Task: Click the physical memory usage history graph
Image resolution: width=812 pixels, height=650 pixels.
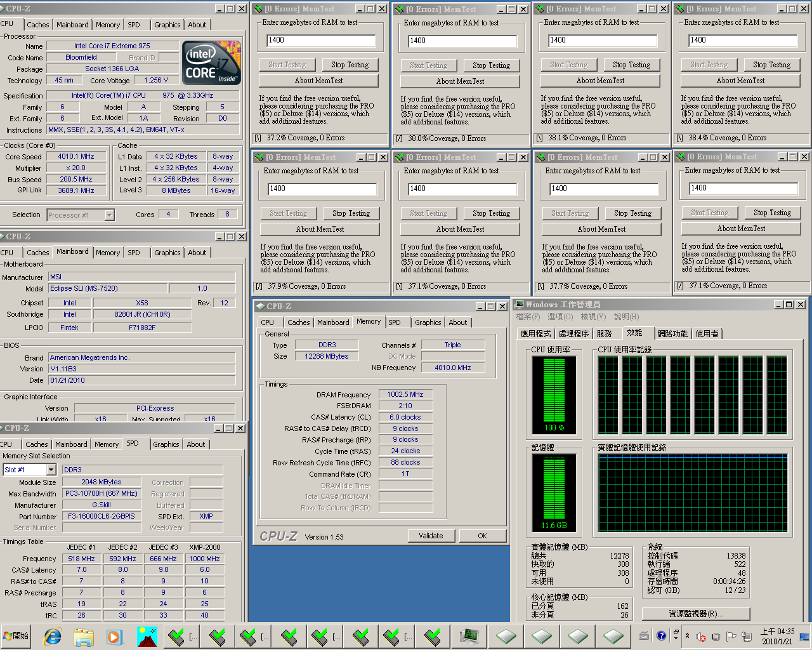Action: coord(693,493)
